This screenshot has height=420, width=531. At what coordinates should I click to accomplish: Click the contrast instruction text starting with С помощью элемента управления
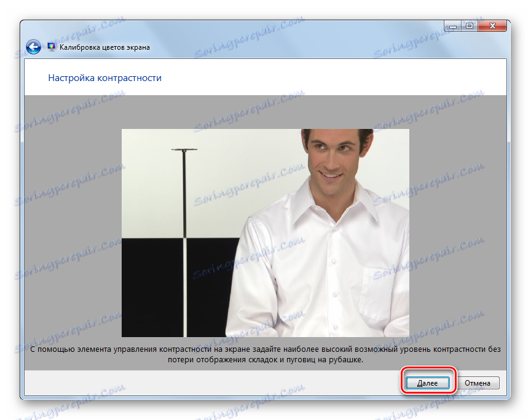pos(265,354)
